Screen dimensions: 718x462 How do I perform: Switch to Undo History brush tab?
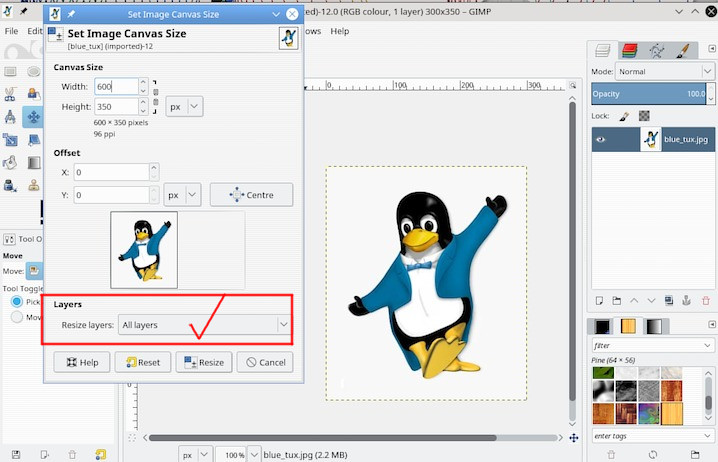coord(683,50)
